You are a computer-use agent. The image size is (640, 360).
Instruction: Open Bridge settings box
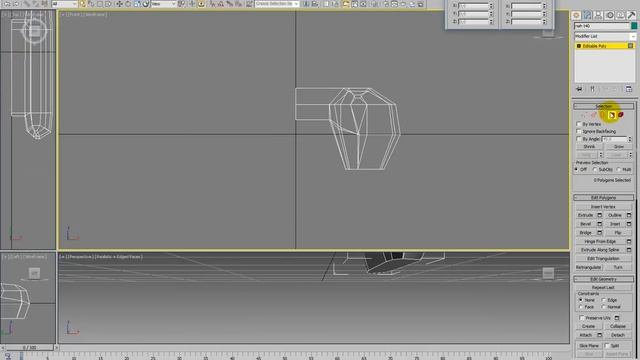point(600,233)
